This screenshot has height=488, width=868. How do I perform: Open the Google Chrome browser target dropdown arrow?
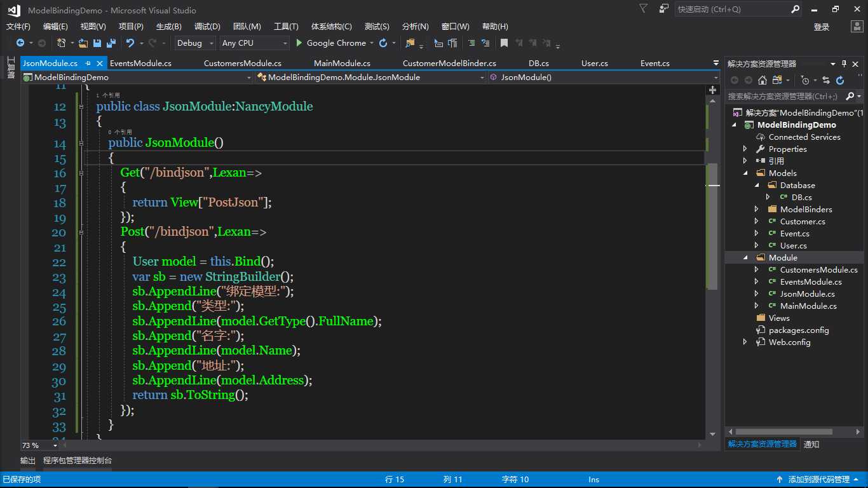[371, 43]
